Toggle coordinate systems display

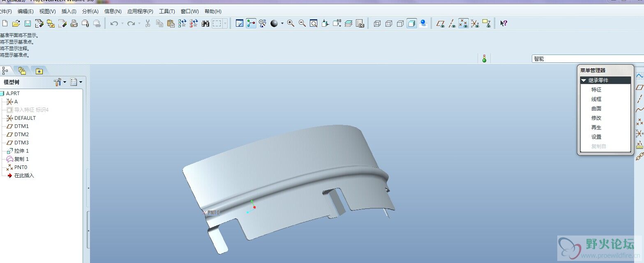(x=475, y=23)
